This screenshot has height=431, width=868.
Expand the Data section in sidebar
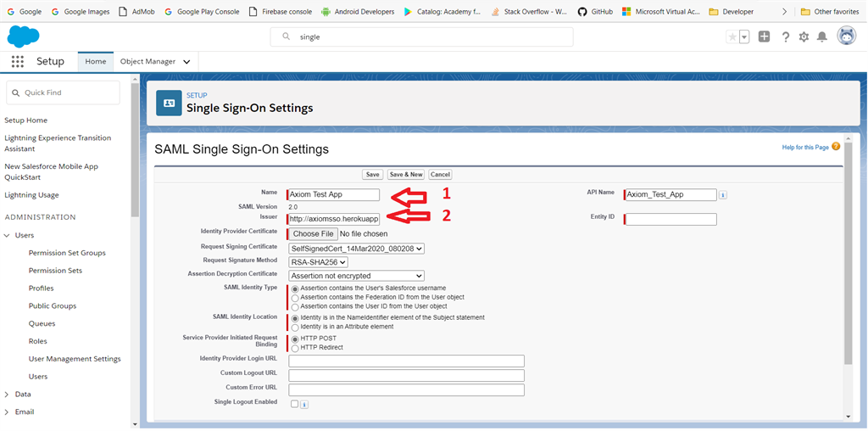(7, 395)
